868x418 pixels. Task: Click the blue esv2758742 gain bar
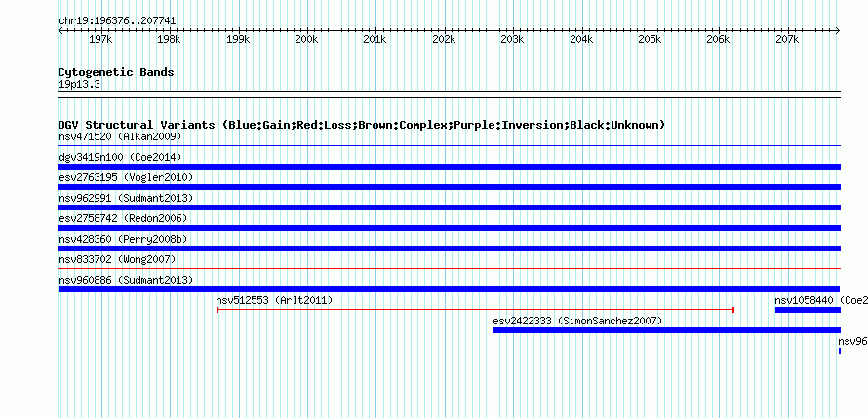(449, 228)
